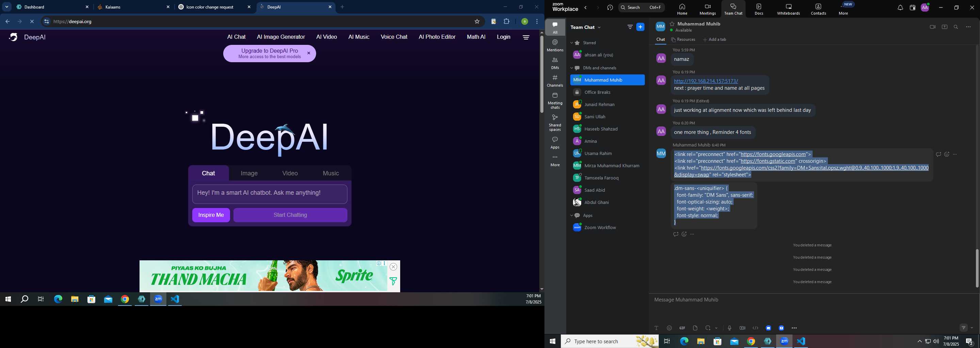Open Chrome tab search dropdown
Screen dimensions: 980x348
pos(7,7)
